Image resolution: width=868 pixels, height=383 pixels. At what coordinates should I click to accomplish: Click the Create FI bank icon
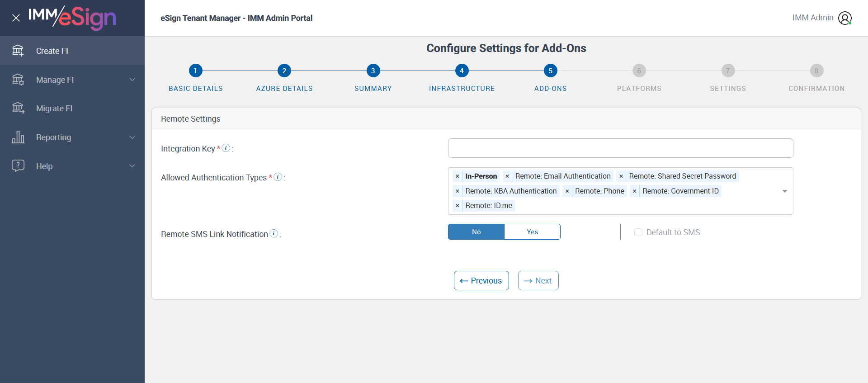tap(18, 51)
